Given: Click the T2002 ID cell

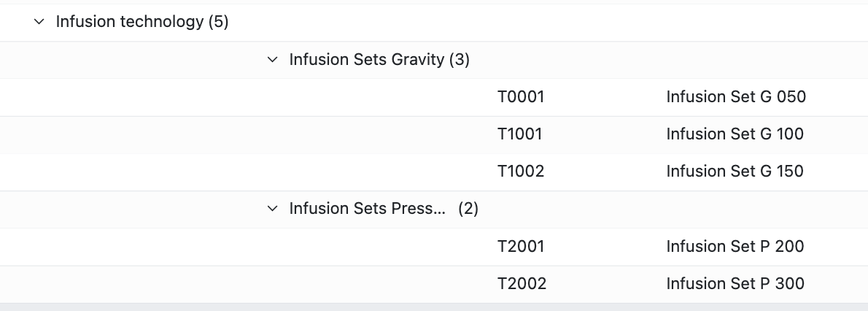Looking at the screenshot, I should point(522,284).
